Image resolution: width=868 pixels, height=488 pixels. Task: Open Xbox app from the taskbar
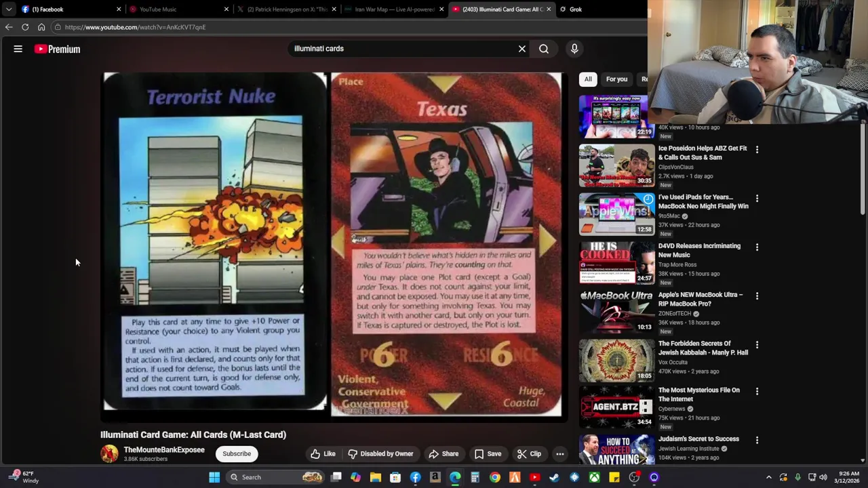coord(594,477)
